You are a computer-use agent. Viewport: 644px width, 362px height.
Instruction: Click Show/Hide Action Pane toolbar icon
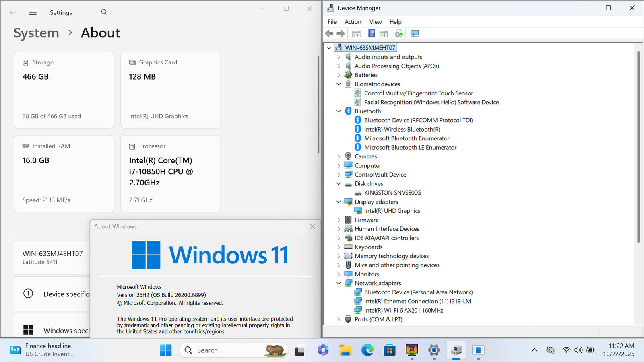click(384, 34)
